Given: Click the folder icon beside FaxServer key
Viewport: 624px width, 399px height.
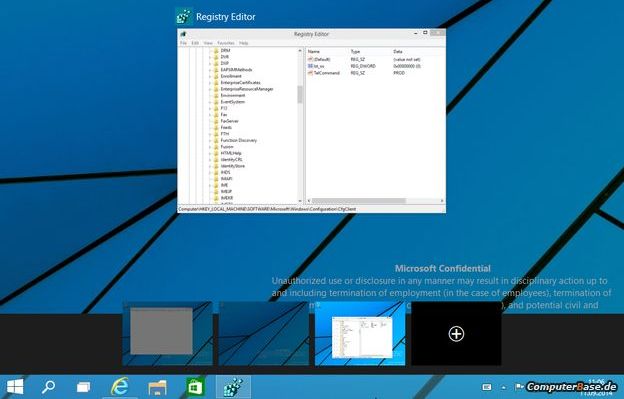Looking at the screenshot, I should click(x=216, y=121).
